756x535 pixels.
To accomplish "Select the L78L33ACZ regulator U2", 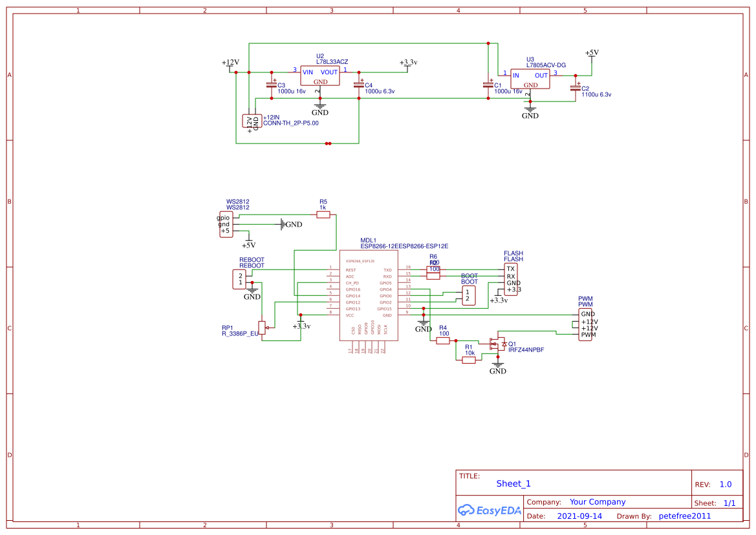I will (321, 74).
